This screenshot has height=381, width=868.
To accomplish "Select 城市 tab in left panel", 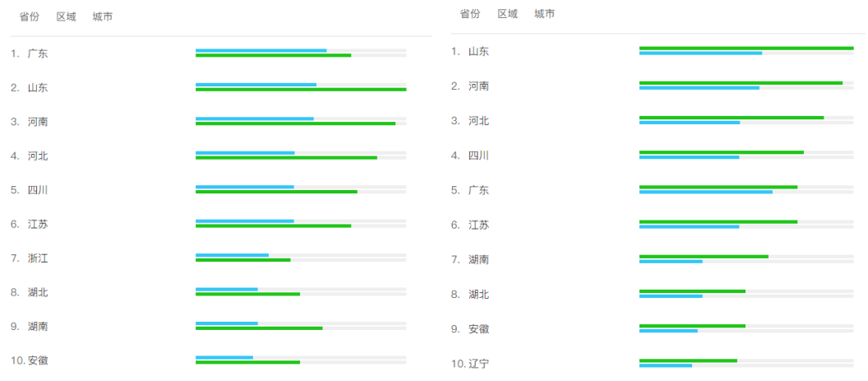I will click(x=103, y=17).
